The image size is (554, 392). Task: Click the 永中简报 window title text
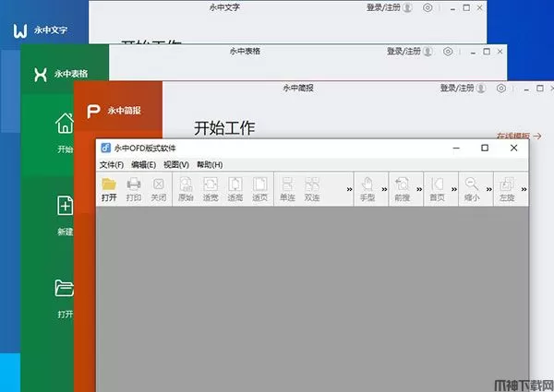click(x=298, y=88)
